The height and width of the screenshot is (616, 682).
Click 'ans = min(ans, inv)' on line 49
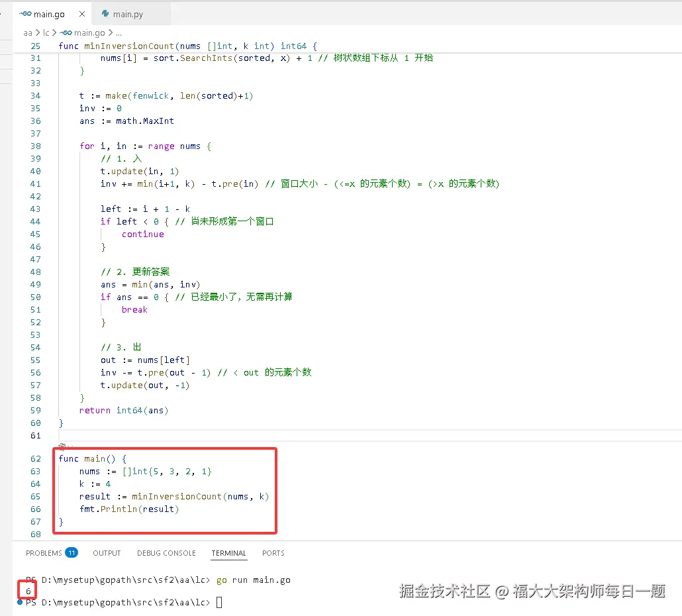pyautogui.click(x=150, y=285)
